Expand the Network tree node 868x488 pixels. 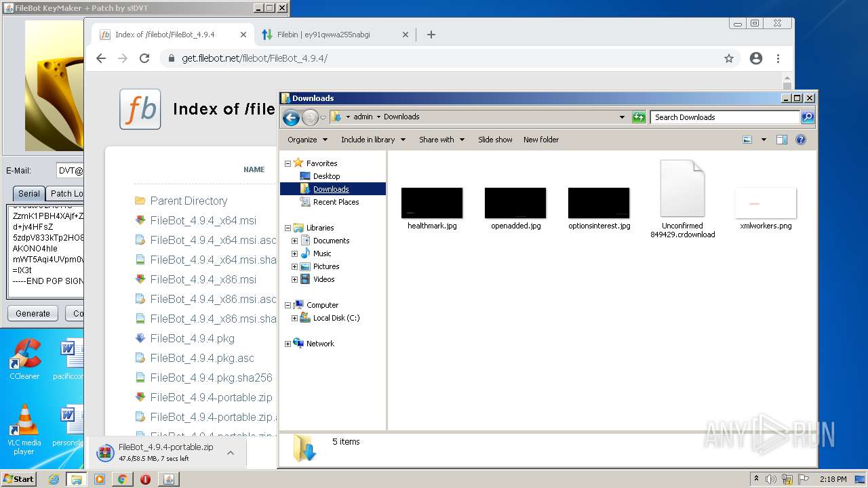click(288, 344)
